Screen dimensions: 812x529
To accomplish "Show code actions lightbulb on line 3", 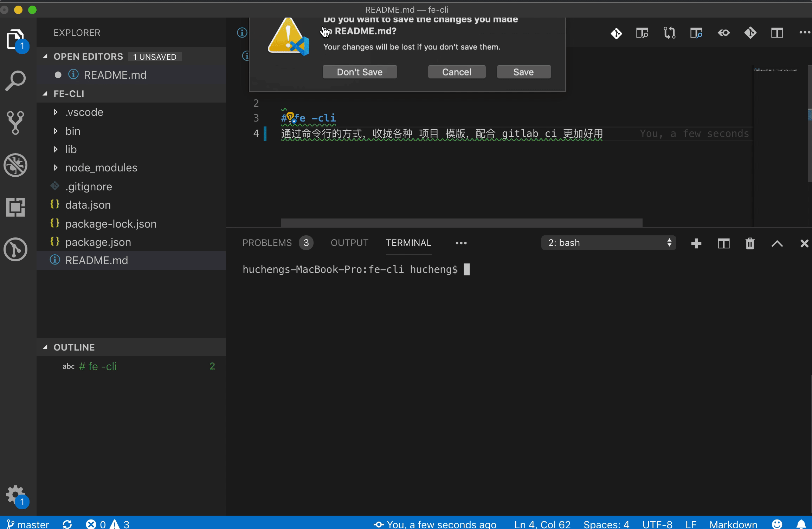I will click(x=290, y=116).
